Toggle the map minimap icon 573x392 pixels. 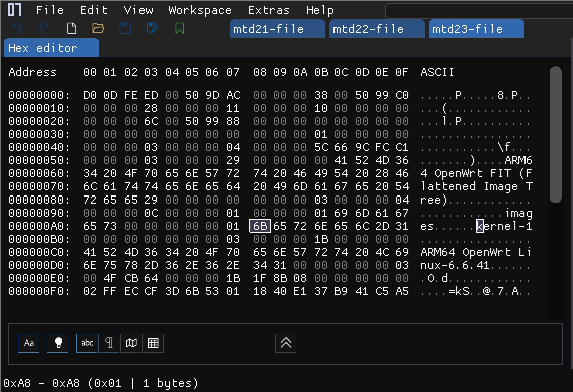[x=131, y=343]
